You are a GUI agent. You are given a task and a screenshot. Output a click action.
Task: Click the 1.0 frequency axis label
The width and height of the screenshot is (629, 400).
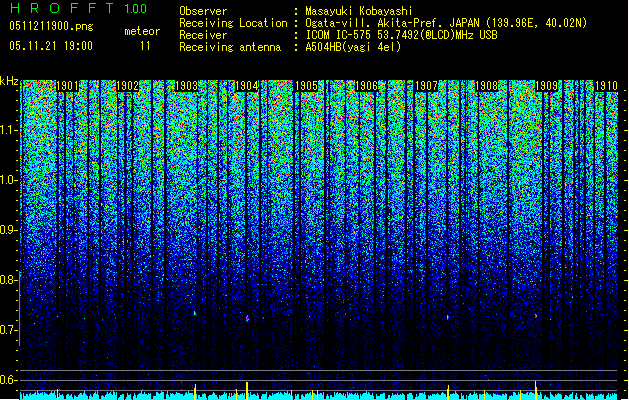click(x=9, y=180)
